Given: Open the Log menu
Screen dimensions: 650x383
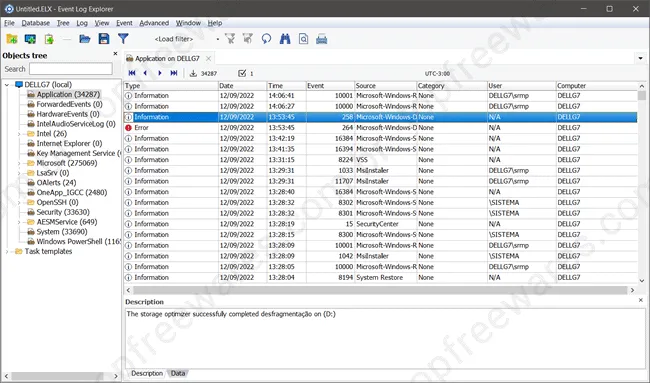Looking at the screenshot, I should pyautogui.click(x=82, y=23).
